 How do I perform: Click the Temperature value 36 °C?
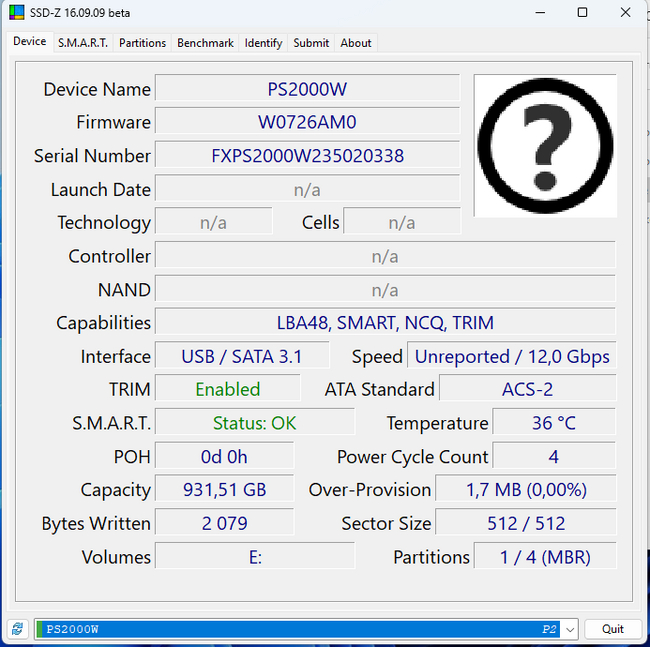pyautogui.click(x=553, y=423)
